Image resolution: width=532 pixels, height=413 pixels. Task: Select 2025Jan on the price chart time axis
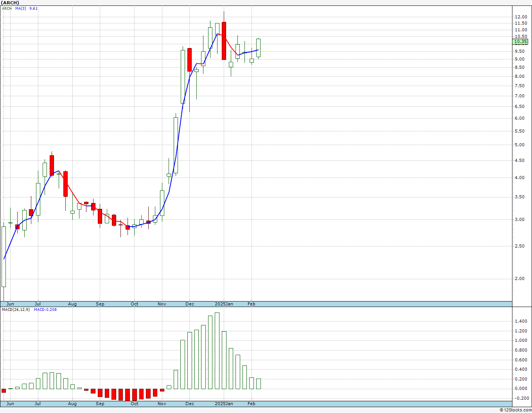coord(224,304)
